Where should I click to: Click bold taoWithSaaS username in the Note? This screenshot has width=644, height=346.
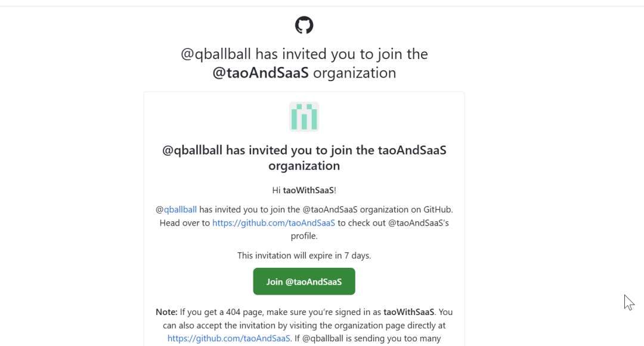pos(410,311)
